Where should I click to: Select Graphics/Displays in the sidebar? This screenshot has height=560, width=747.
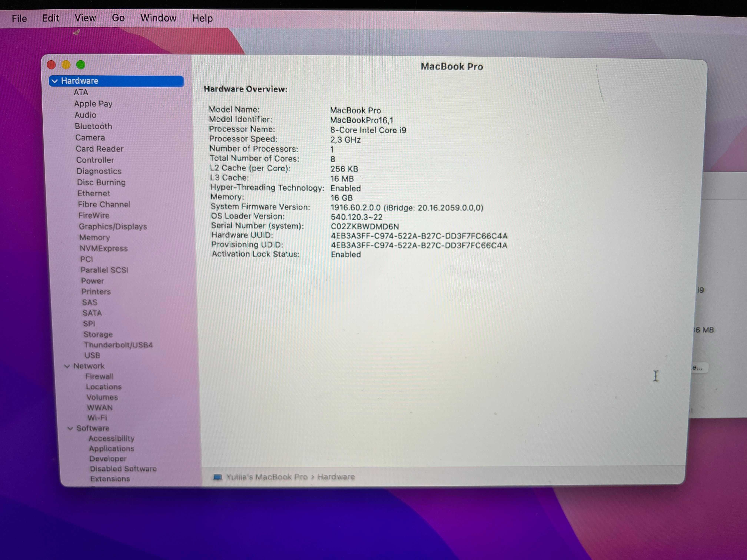point(113,226)
